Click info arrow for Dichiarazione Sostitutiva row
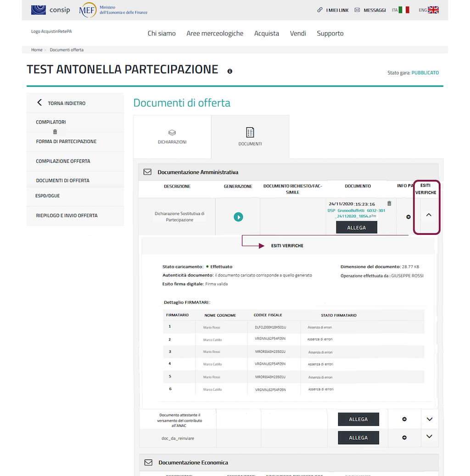 pyautogui.click(x=408, y=217)
